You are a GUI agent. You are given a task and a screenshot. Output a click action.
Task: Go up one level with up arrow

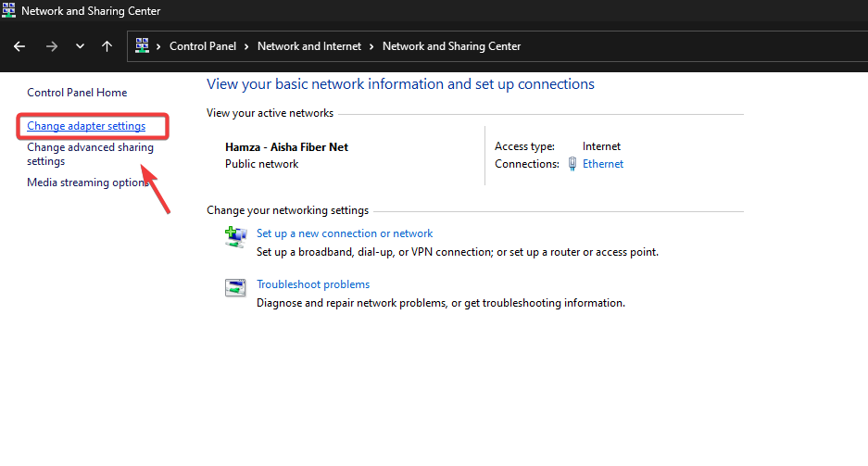[x=107, y=46]
